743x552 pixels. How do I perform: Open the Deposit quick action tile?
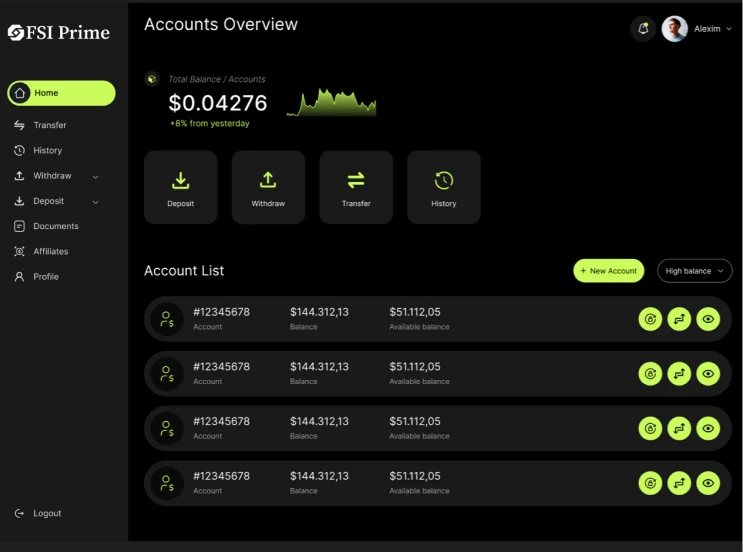click(181, 187)
